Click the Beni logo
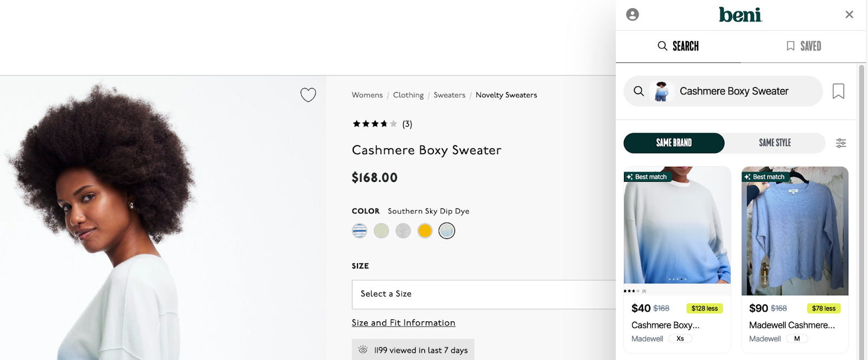 741,15
